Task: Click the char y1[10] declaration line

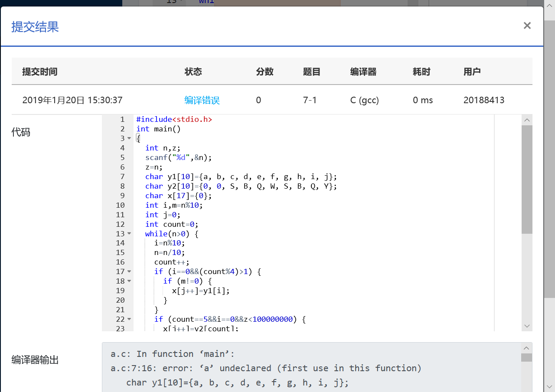Action: [241, 176]
